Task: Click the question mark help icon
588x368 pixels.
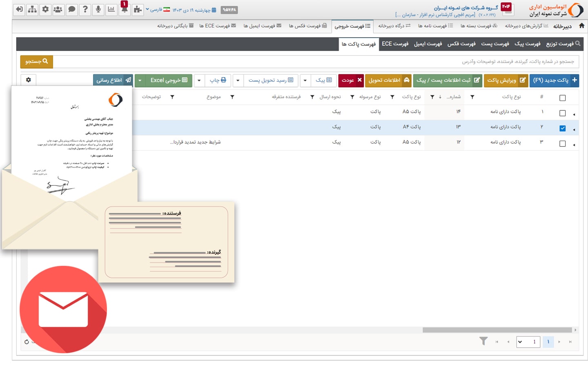Action: pos(85,9)
